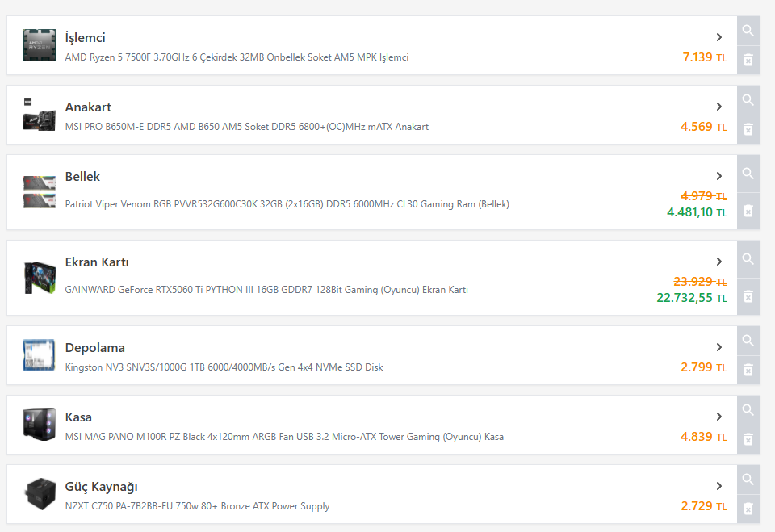Click the 2.799 TL price
Image resolution: width=775 pixels, height=532 pixels.
(704, 367)
